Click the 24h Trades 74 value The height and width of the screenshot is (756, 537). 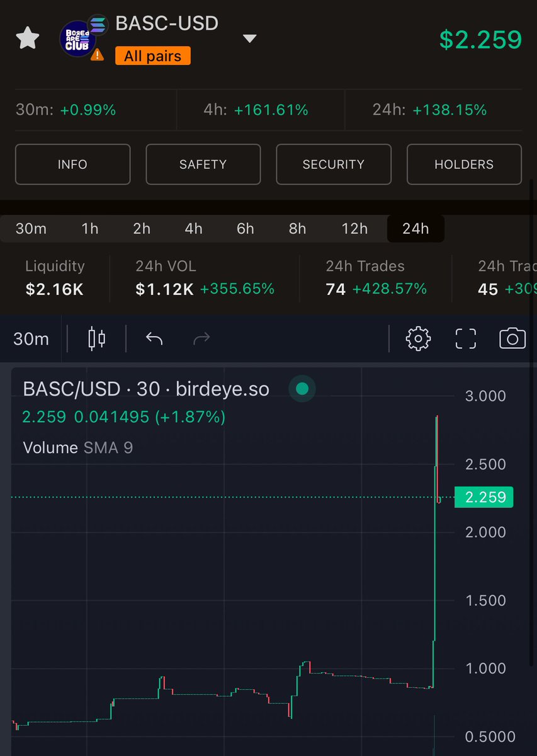point(336,290)
